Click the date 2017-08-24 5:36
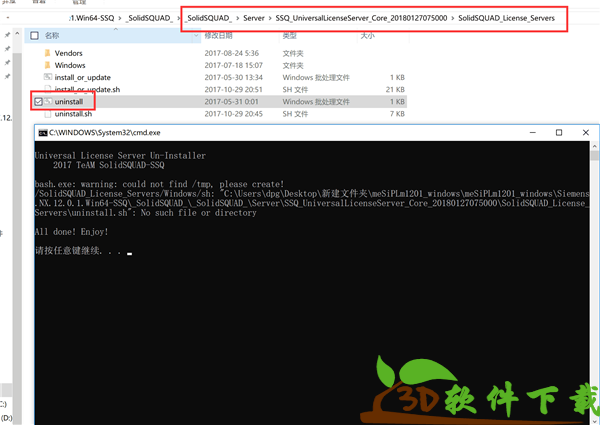The image size is (600, 425). coord(232,53)
